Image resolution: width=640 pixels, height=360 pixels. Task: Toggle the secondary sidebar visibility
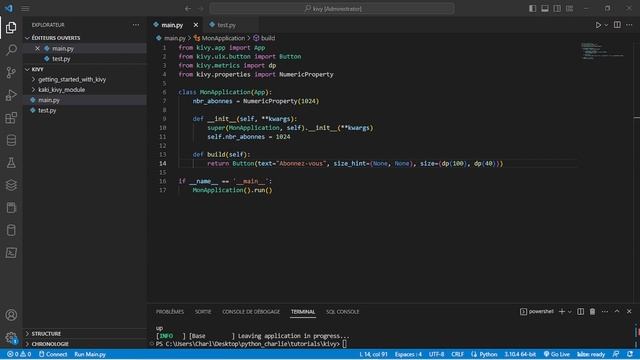(557, 9)
